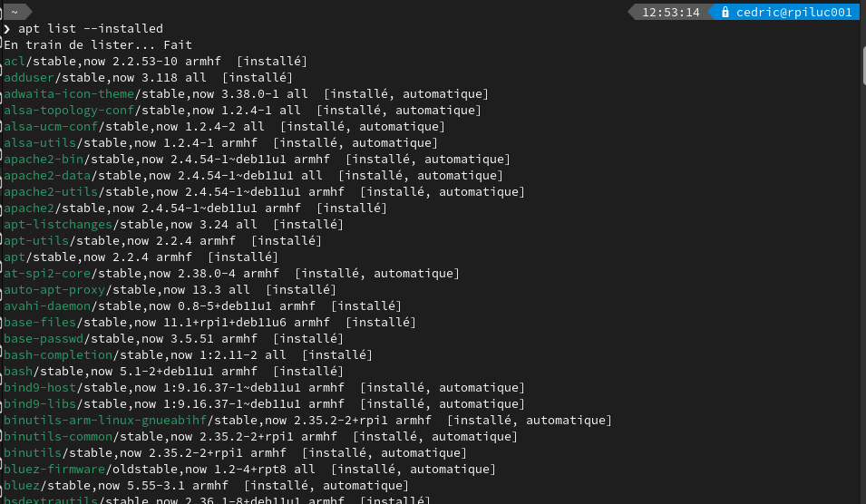Click the cedric@rpiluc001 host label
Screen dimensions: 866x504
[x=793, y=12]
